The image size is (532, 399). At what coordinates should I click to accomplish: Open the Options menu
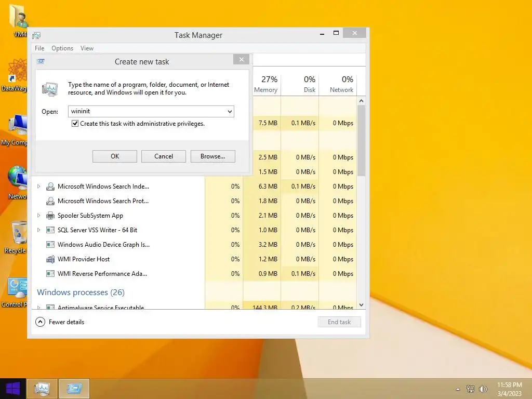pos(62,48)
